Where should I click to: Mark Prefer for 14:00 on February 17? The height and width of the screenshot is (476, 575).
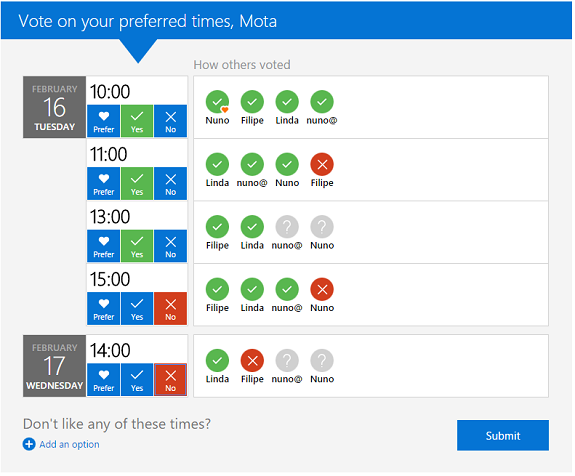(104, 380)
